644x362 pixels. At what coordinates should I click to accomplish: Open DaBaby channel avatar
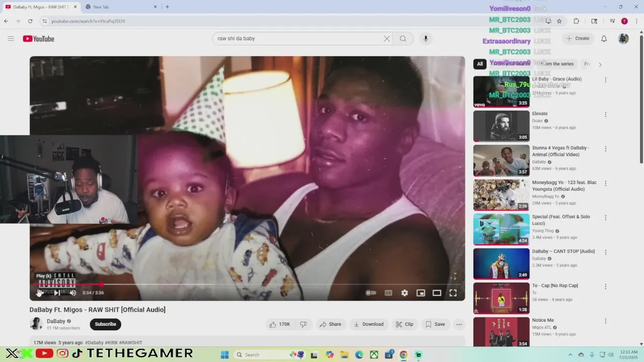36,324
